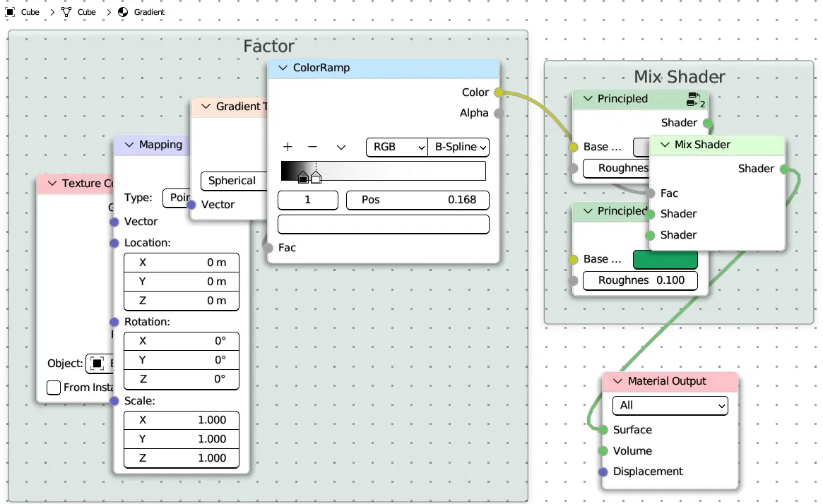Click the Cube mesh data icon in breadcrumb

(x=66, y=11)
